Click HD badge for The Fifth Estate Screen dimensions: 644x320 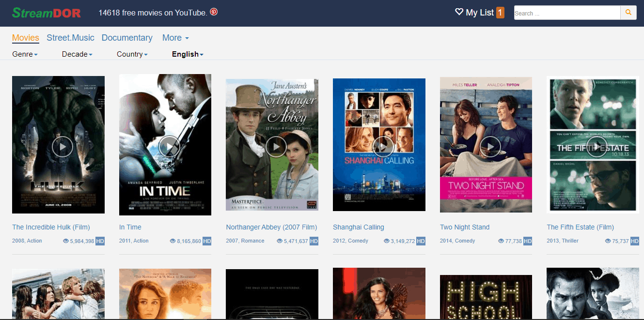[x=635, y=241]
